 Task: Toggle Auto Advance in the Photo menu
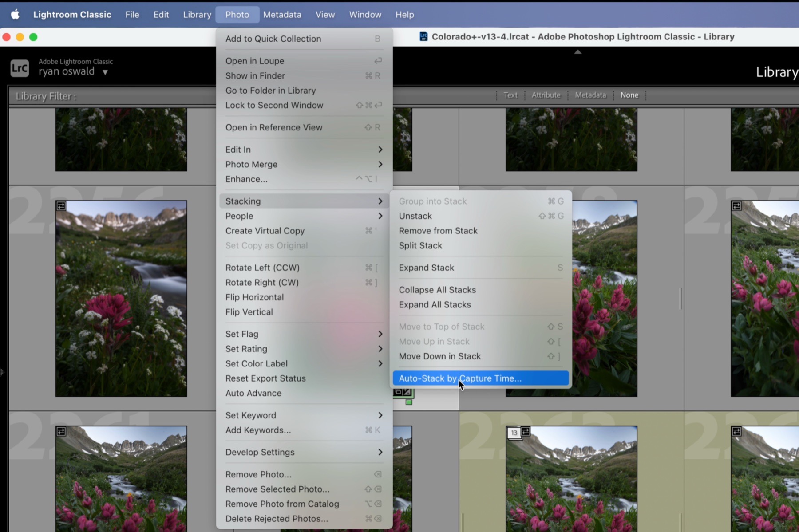(x=304, y=393)
